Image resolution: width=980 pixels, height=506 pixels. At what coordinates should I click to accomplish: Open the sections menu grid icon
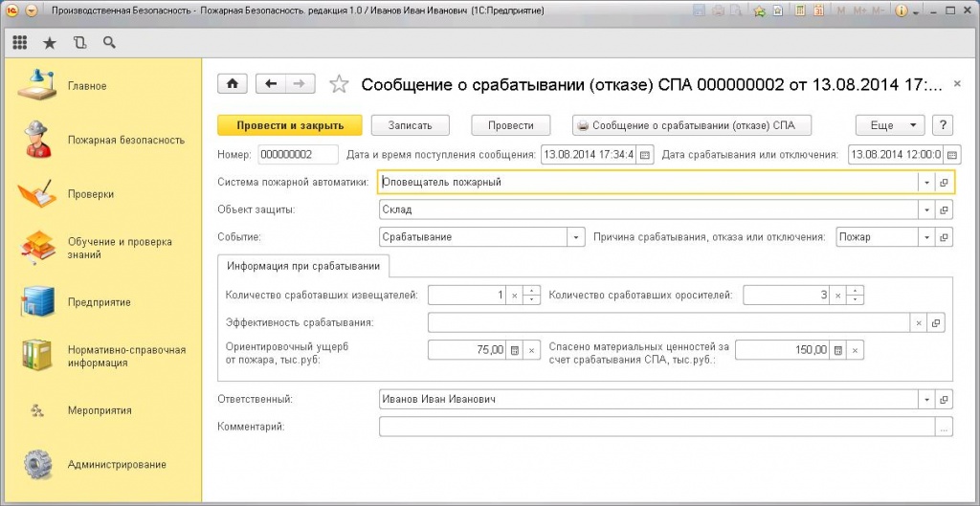pyautogui.click(x=20, y=43)
